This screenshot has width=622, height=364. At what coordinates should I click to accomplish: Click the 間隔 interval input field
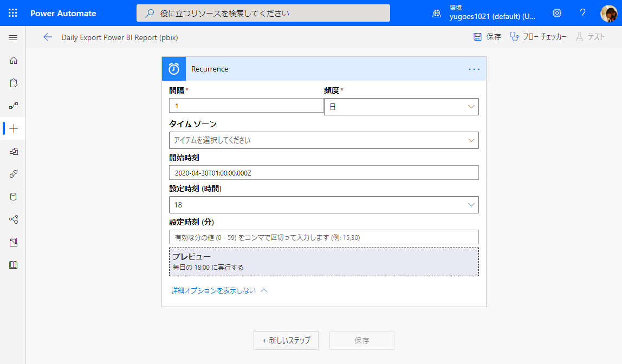point(247,106)
